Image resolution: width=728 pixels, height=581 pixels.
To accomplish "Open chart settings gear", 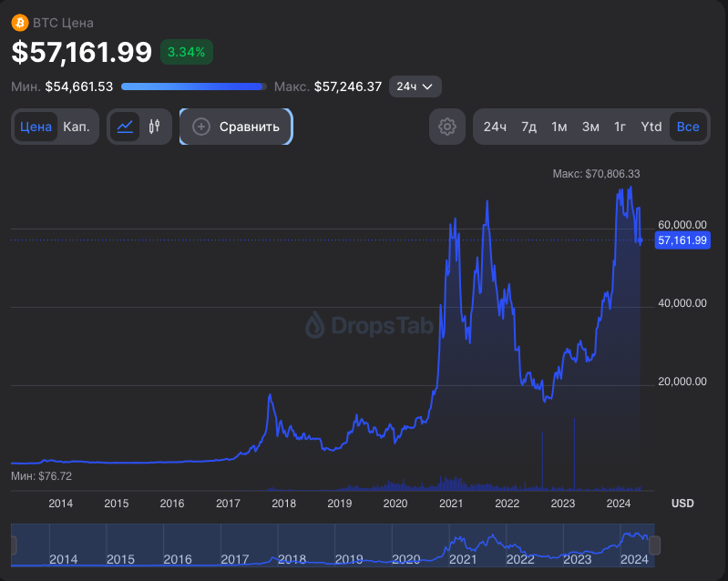I will tap(447, 127).
